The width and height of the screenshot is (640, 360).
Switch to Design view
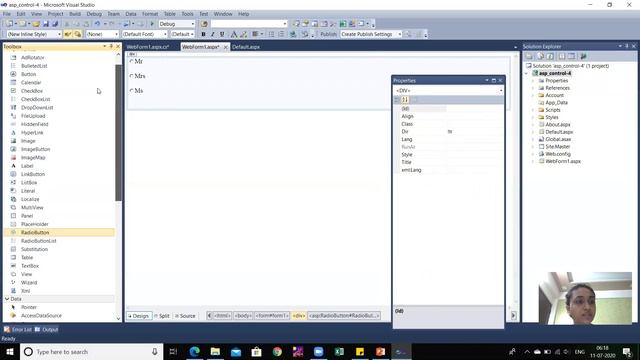click(x=138, y=316)
